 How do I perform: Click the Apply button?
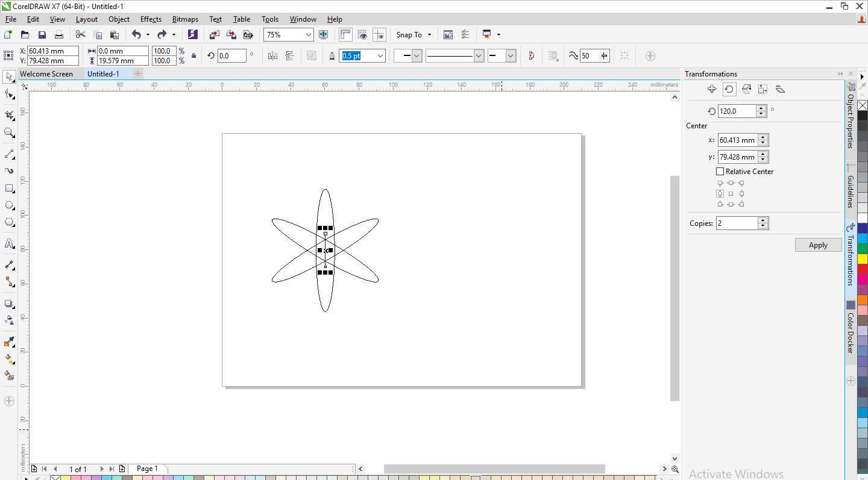pyautogui.click(x=818, y=245)
